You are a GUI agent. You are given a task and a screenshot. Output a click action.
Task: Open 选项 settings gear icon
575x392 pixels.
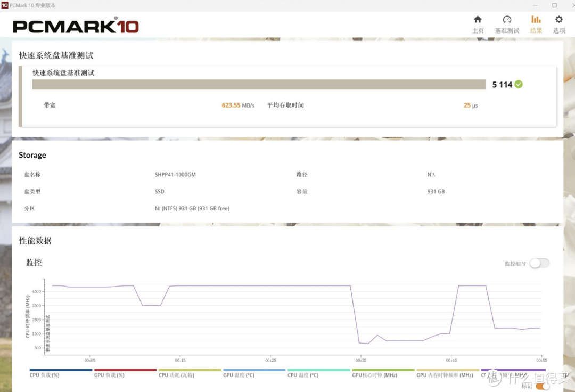pyautogui.click(x=558, y=24)
